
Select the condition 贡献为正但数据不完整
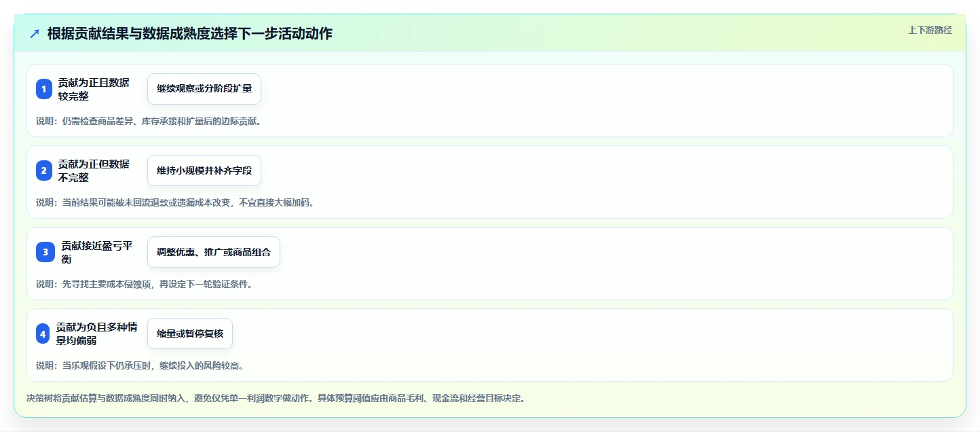point(94,170)
